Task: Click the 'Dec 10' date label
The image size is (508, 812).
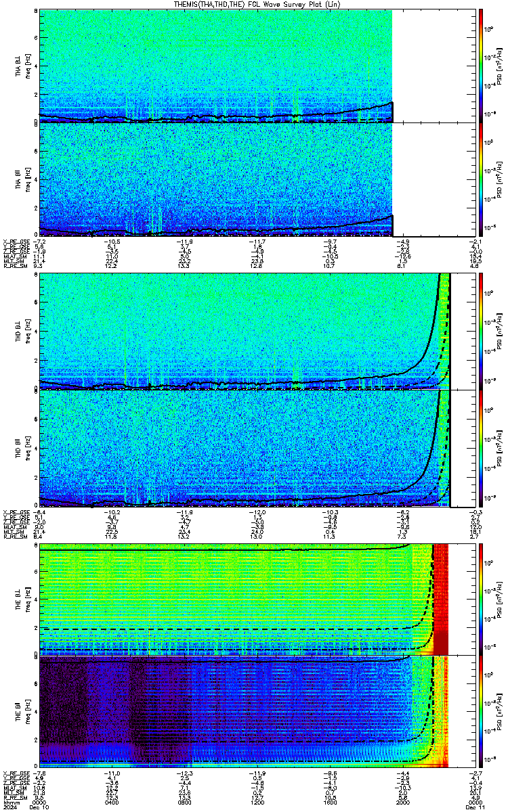Action: (41, 807)
